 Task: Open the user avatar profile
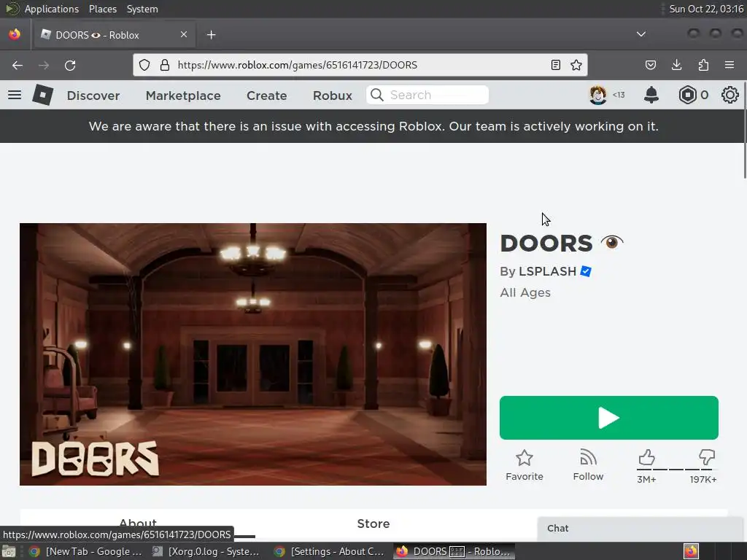pyautogui.click(x=598, y=95)
